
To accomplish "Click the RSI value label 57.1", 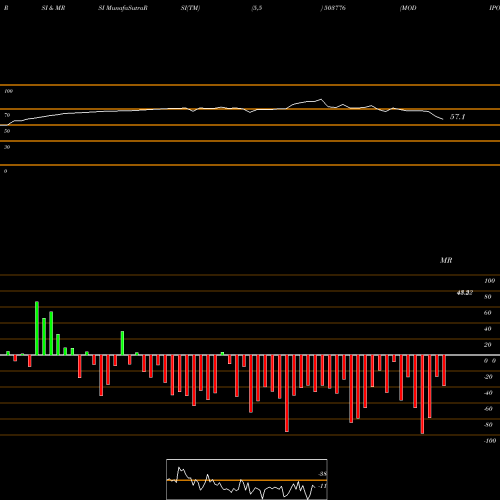I will pyautogui.click(x=457, y=117).
